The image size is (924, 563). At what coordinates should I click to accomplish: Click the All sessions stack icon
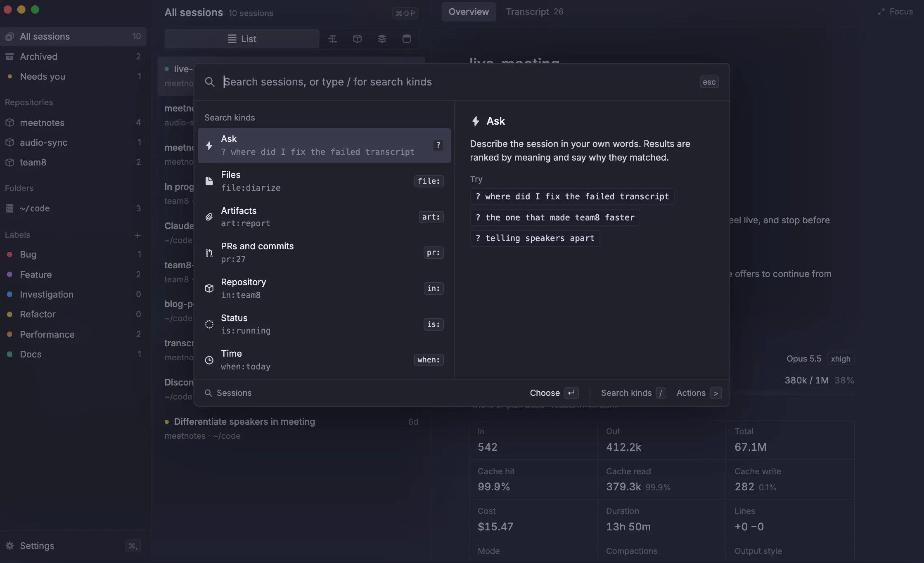coord(9,37)
